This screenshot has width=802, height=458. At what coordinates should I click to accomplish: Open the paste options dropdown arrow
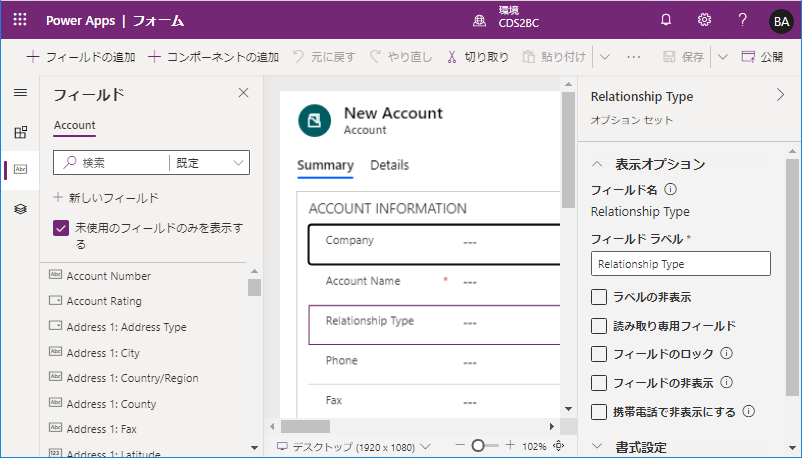coord(605,57)
